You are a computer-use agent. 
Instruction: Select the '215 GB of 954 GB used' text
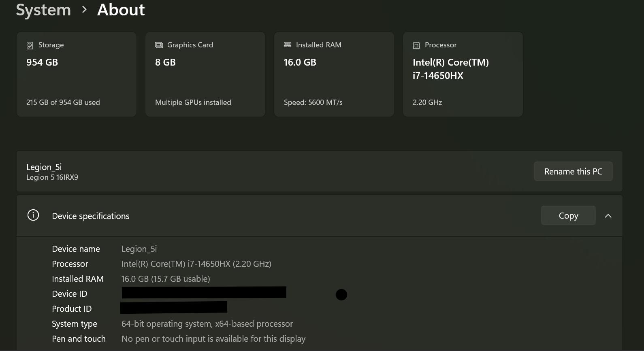[x=63, y=102]
